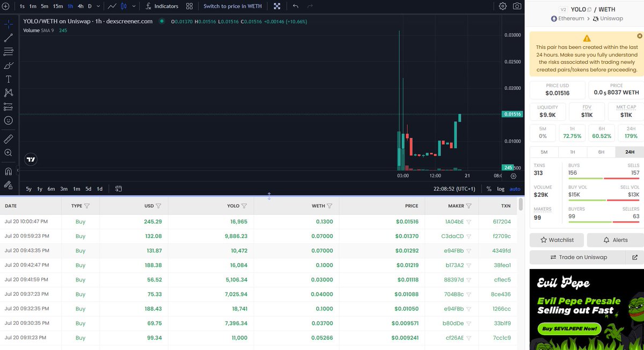Open the go to date icon

118,189
